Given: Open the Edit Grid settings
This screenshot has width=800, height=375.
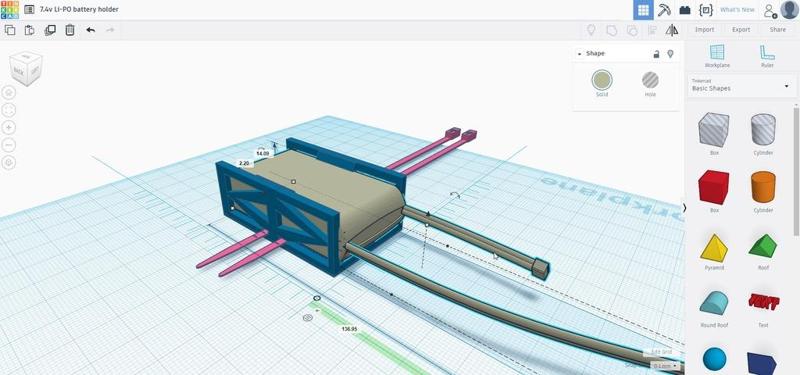Looking at the screenshot, I should (662, 353).
